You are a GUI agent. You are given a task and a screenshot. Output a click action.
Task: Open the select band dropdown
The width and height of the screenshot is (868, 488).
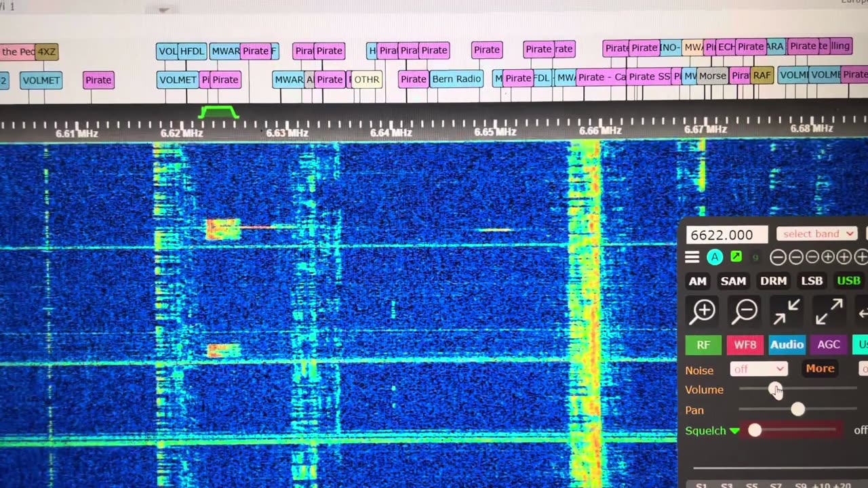(x=818, y=234)
